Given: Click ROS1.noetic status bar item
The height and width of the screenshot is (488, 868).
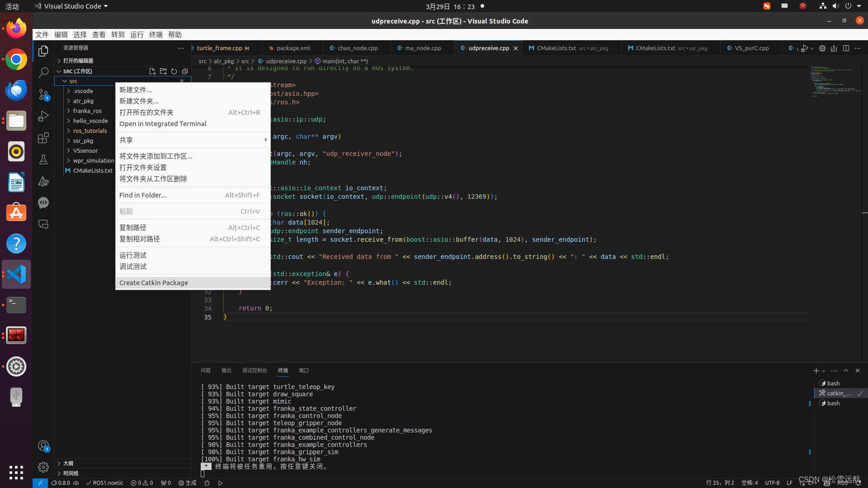Looking at the screenshot, I should (104, 483).
